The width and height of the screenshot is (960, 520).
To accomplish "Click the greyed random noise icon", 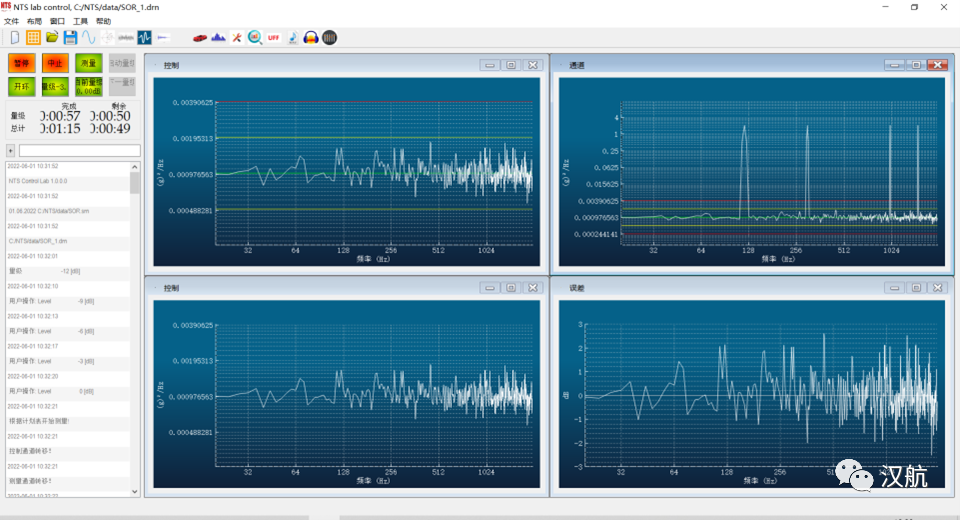I will point(126,38).
